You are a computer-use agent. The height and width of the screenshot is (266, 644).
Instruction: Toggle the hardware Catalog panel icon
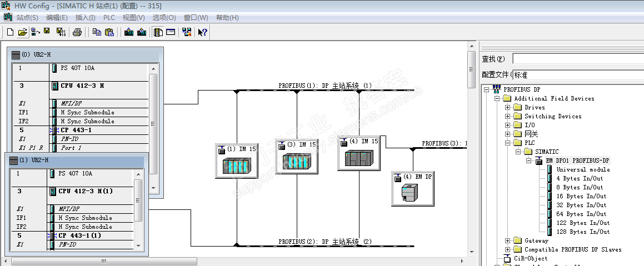158,32
